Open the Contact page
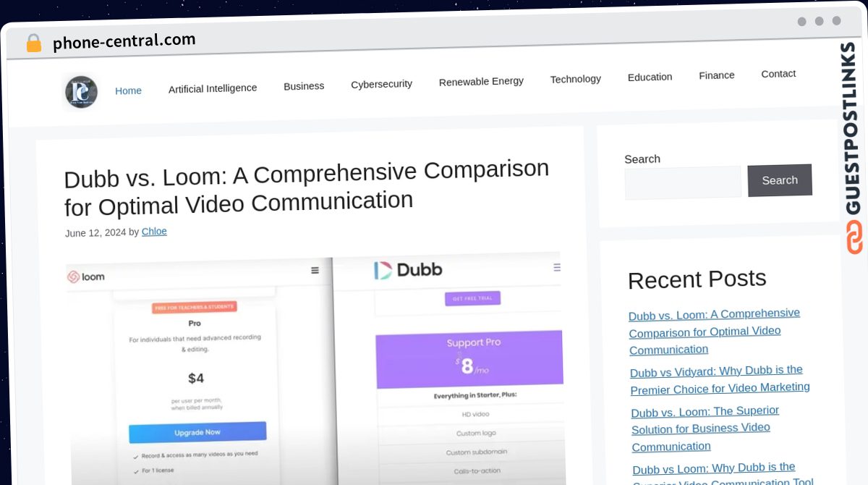Image resolution: width=868 pixels, height=485 pixels. tap(778, 74)
